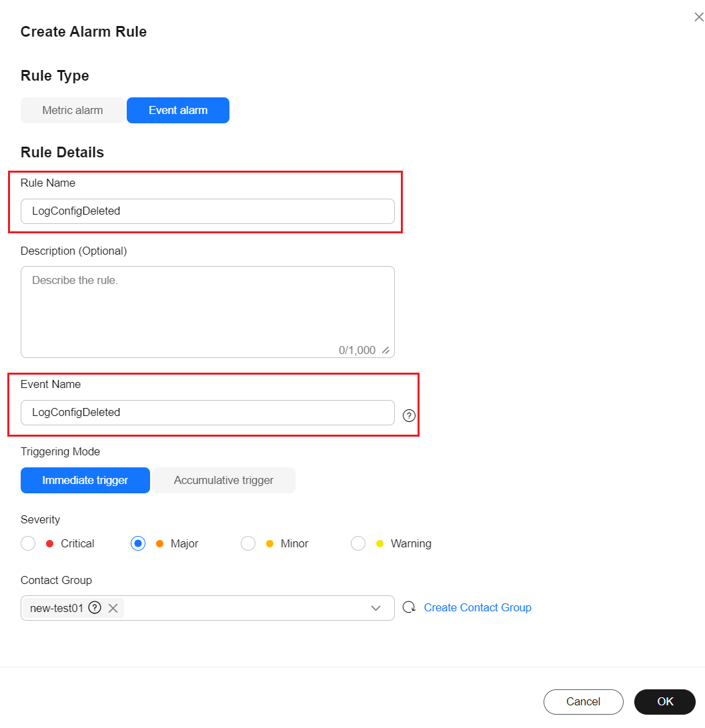Cancel the alarm rule creation
Screen dimensions: 705x728
[x=584, y=701]
